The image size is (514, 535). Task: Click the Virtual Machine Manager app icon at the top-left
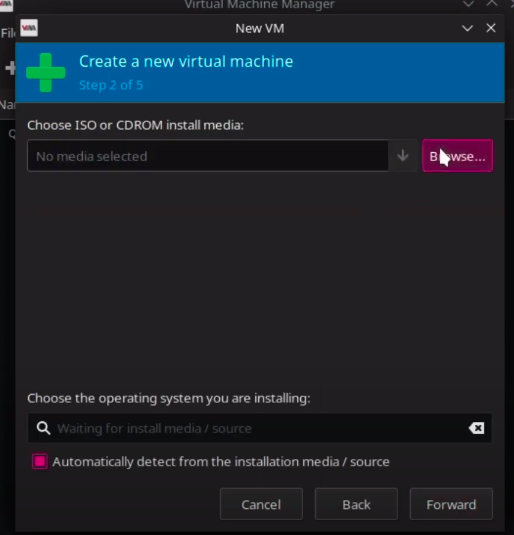tap(6, 5)
